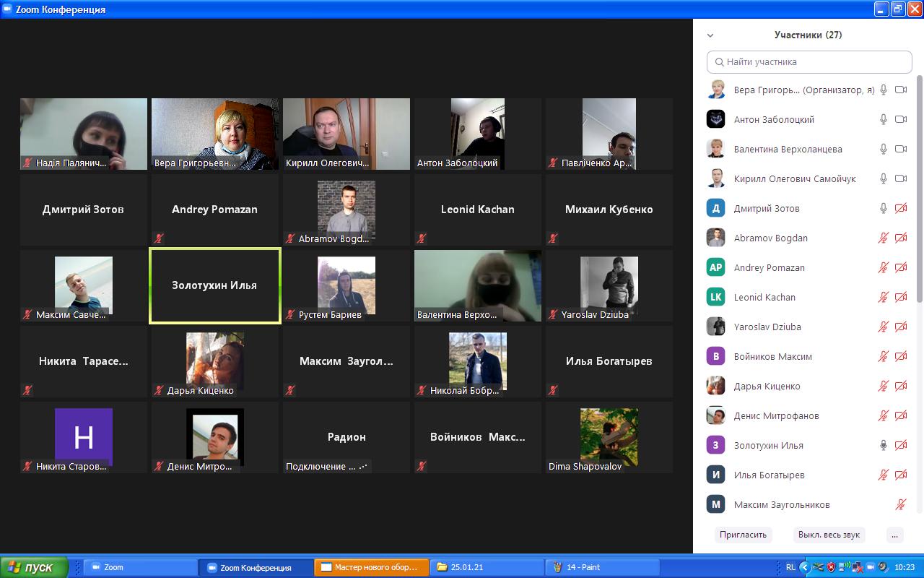Toggle camera for organizer Вера Григорьевна
The height and width of the screenshot is (578, 924).
point(900,90)
